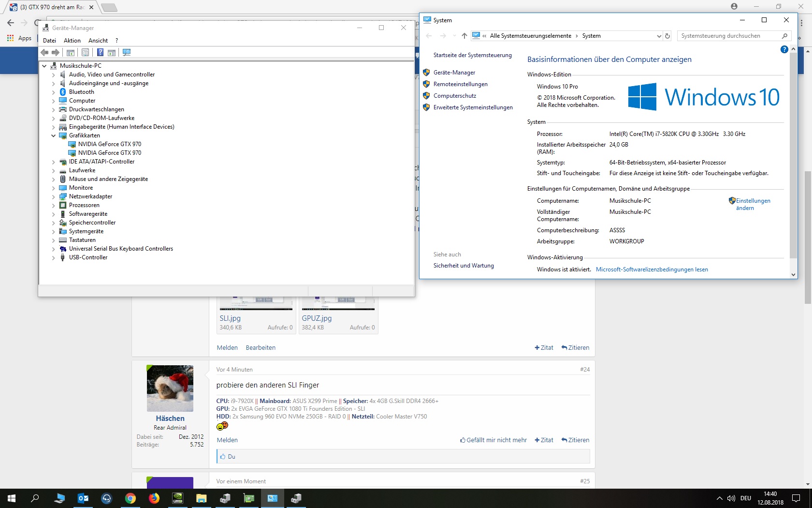This screenshot has width=812, height=508.
Task: Select the Laufwerke row
Action: 77,170
